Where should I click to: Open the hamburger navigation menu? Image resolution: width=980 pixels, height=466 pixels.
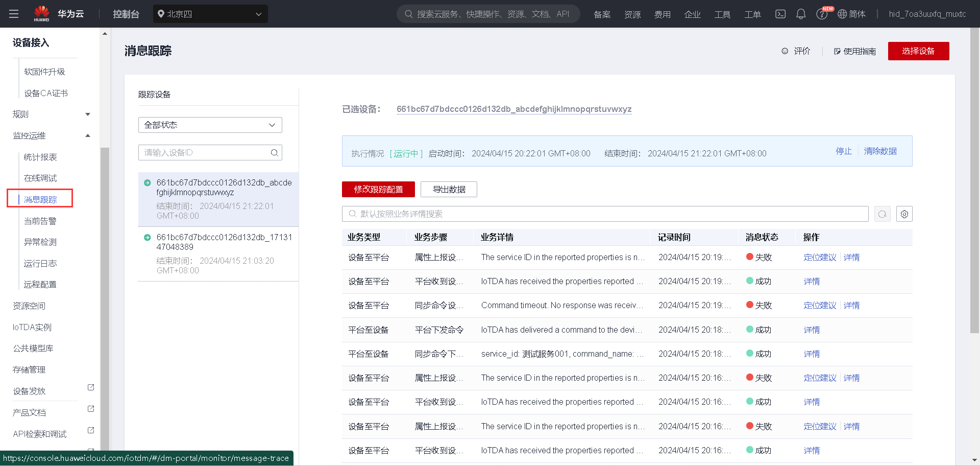click(x=14, y=14)
